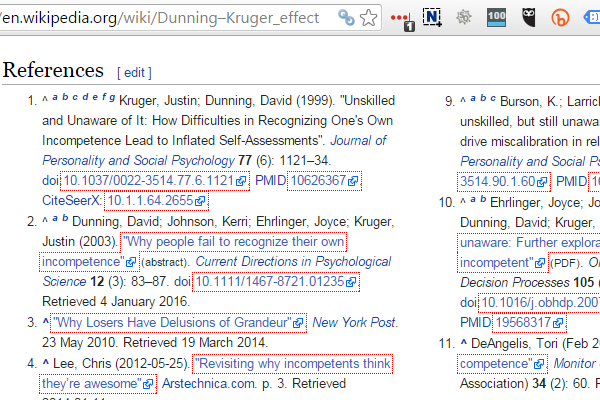The image size is (600, 400).
Task: Open the LastPass red dots extension
Action: click(401, 18)
